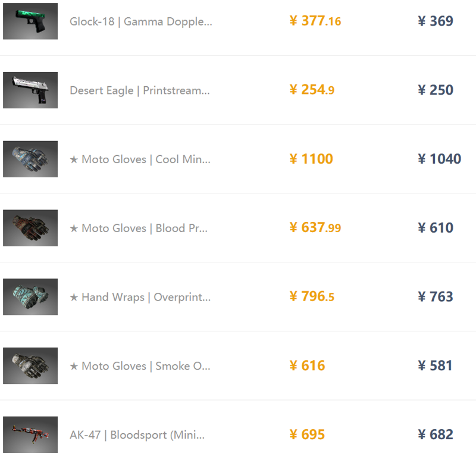
Task: Open the Glock-18 Gamma Doppler thumbnail
Action: (x=30, y=21)
